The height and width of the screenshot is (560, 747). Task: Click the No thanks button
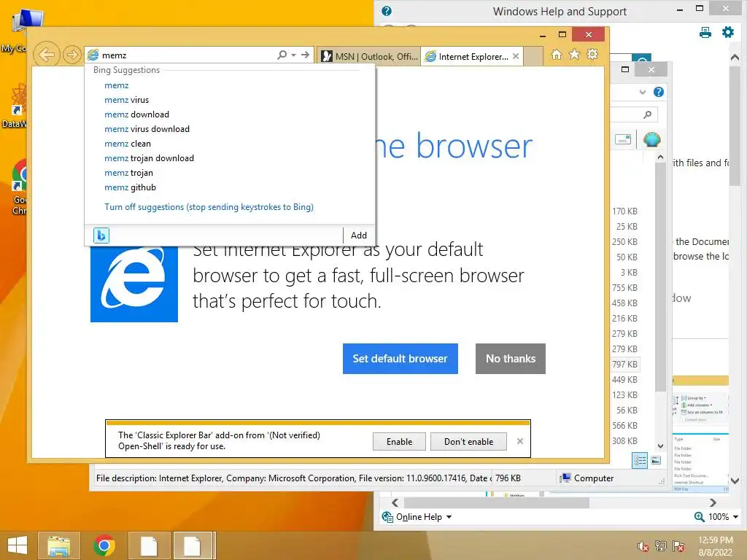pos(510,359)
